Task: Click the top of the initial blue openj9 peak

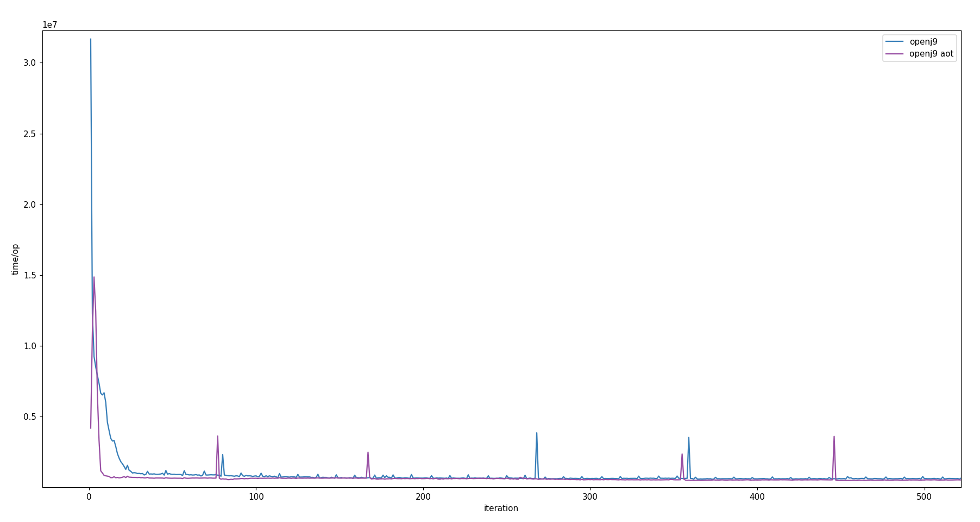Action: pos(90,39)
